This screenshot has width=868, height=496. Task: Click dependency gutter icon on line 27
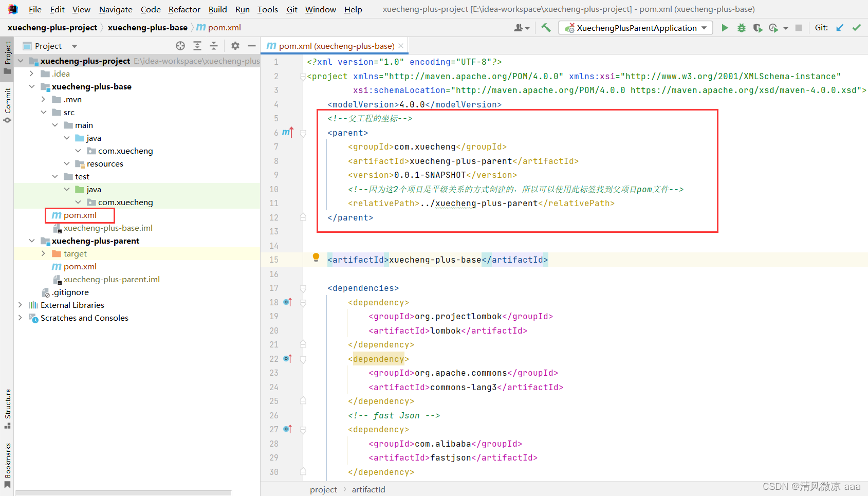[288, 429]
